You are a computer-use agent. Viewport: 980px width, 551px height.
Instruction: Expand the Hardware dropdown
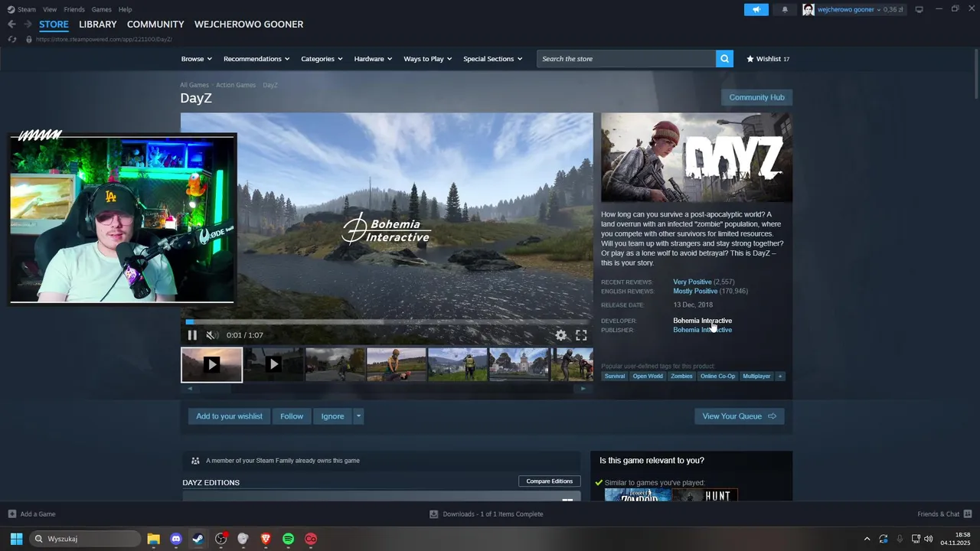373,59
